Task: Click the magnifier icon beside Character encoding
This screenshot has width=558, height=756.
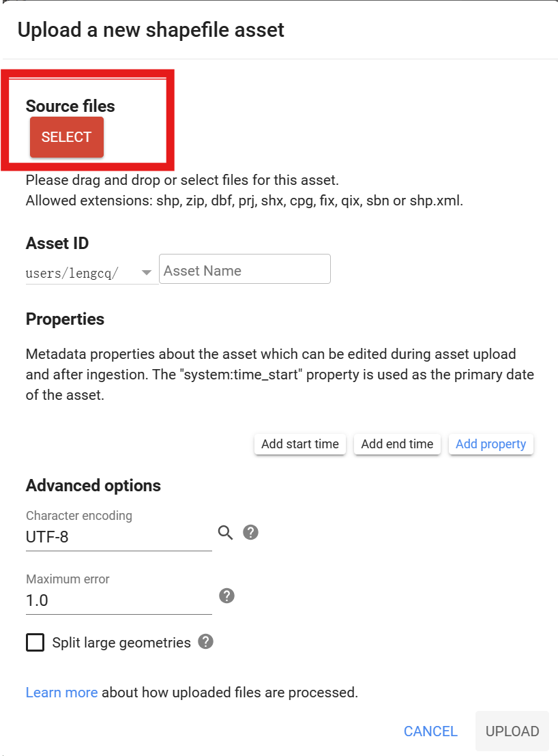Action: pyautogui.click(x=226, y=533)
